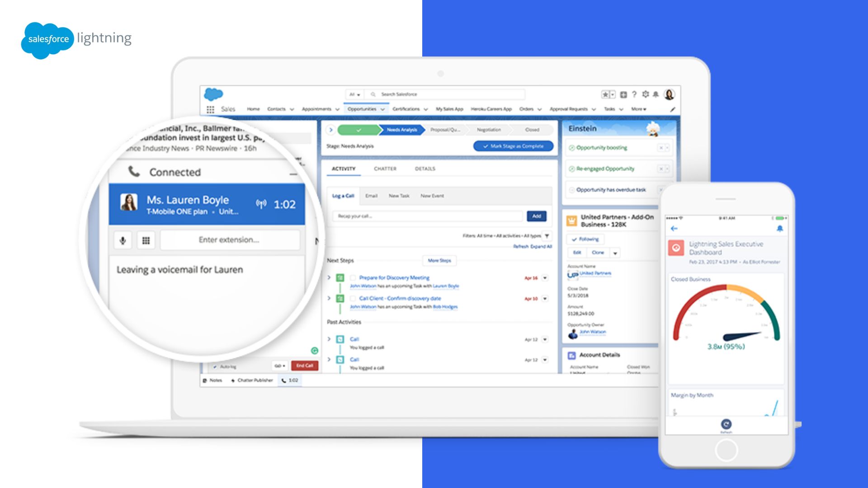This screenshot has width=868, height=488.
Task: Switch to the CHATTER tab
Action: [x=385, y=169]
